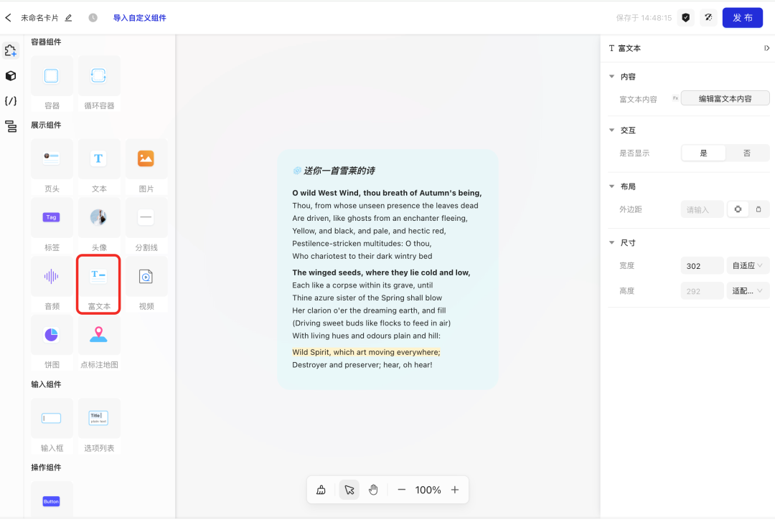Select the 富文本 rich text component
775x532 pixels.
coord(99,284)
